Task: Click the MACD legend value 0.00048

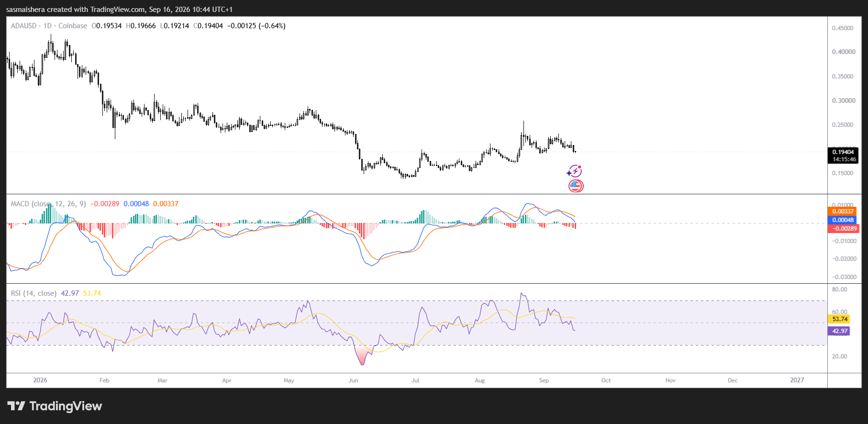Action: click(136, 204)
